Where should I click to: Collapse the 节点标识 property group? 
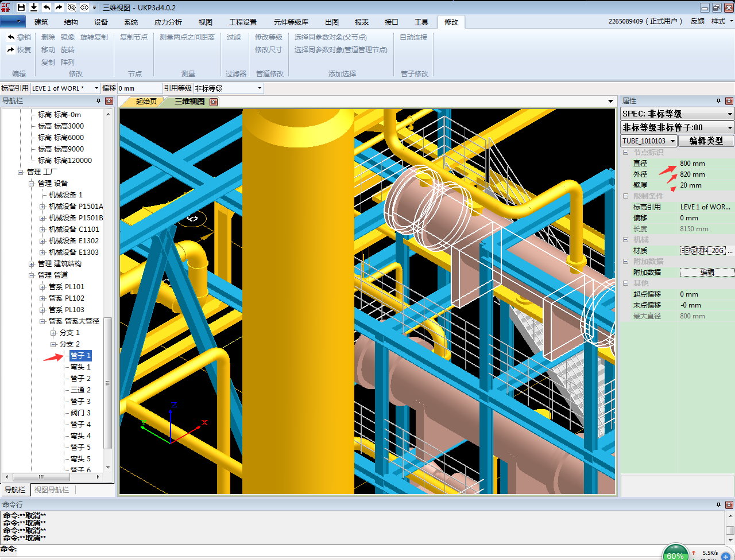[626, 153]
